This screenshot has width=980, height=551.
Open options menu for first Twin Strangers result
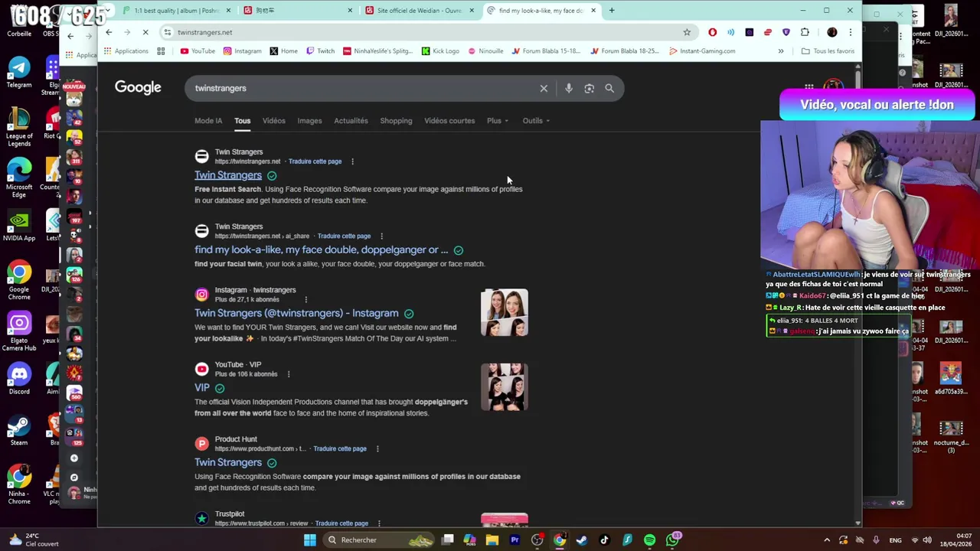coord(352,161)
